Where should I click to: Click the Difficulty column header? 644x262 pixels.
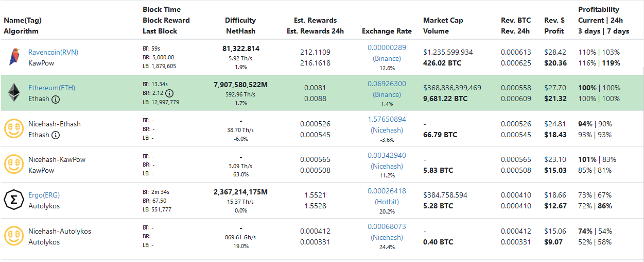pyautogui.click(x=240, y=20)
